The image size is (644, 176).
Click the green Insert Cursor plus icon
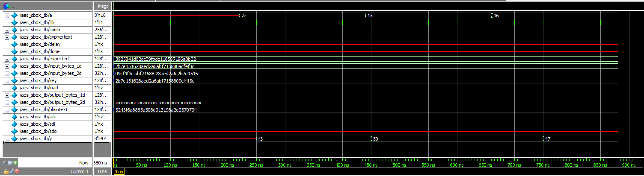[x=15, y=163]
